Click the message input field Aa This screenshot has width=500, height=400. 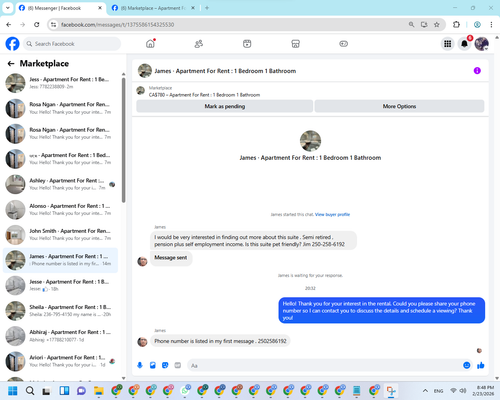pyautogui.click(x=325, y=366)
